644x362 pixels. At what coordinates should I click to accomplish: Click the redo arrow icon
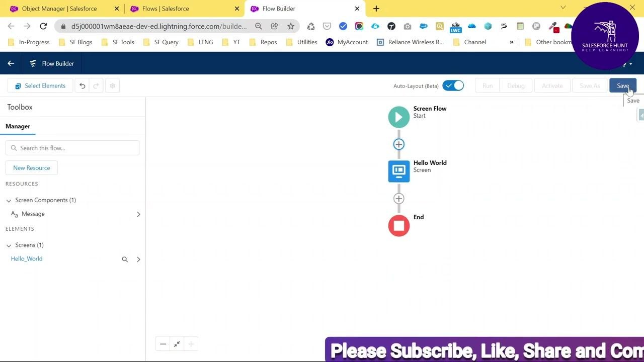(97, 86)
